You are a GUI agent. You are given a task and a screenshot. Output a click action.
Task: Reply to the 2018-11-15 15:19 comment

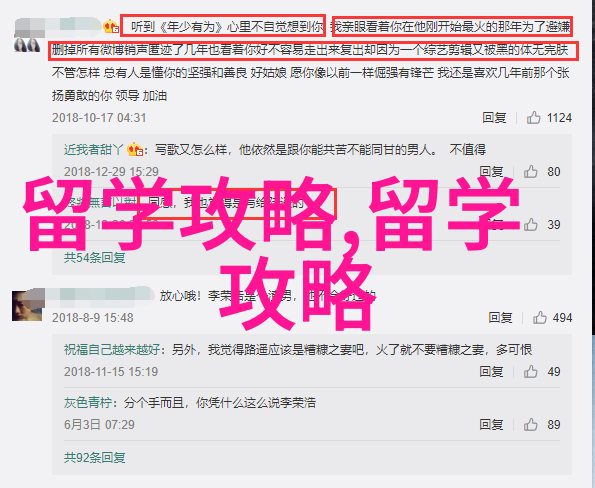[x=491, y=372]
